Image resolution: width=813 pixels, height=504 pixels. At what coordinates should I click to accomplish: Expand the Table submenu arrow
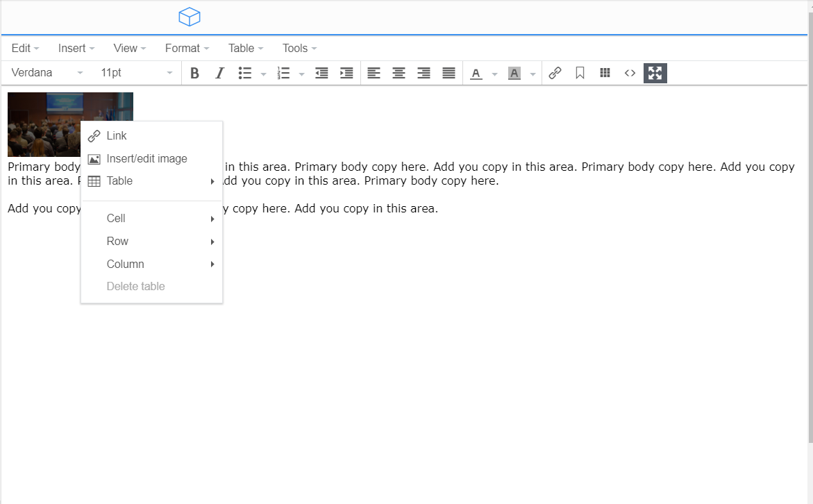[x=212, y=181]
